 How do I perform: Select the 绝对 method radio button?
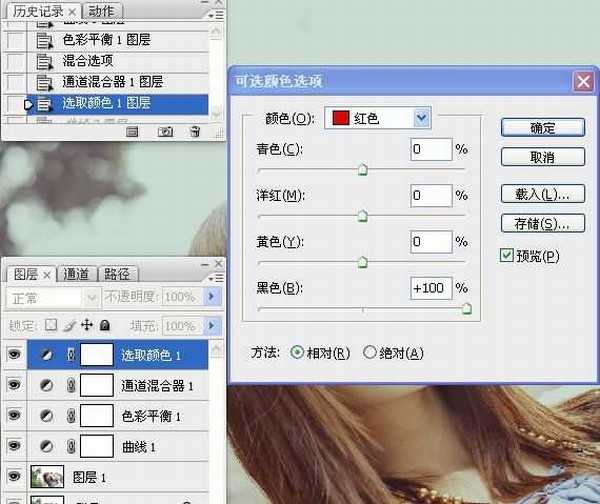point(370,352)
